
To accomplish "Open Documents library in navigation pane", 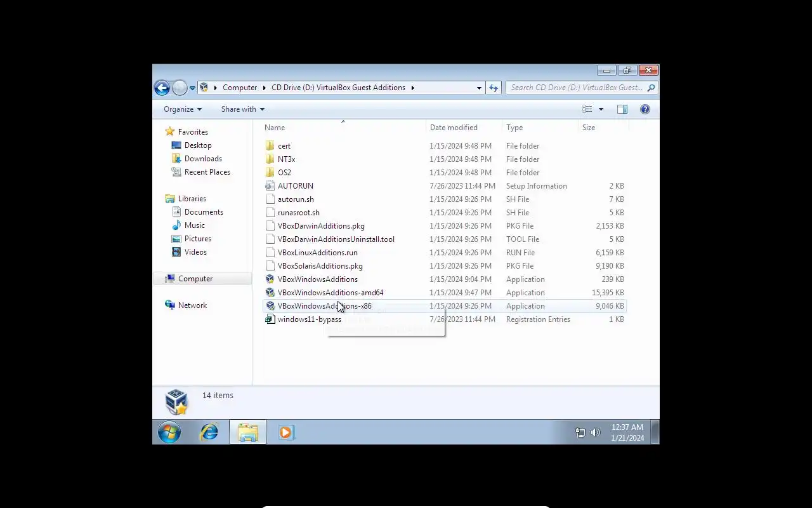I will pos(204,212).
